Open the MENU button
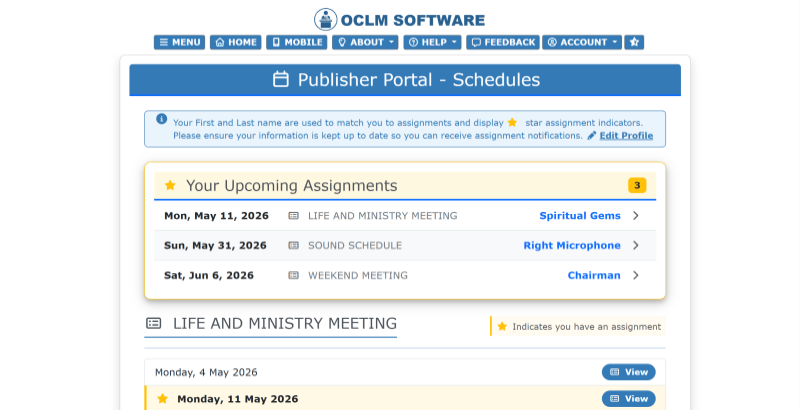Viewport: 800px width, 410px height. click(x=180, y=42)
